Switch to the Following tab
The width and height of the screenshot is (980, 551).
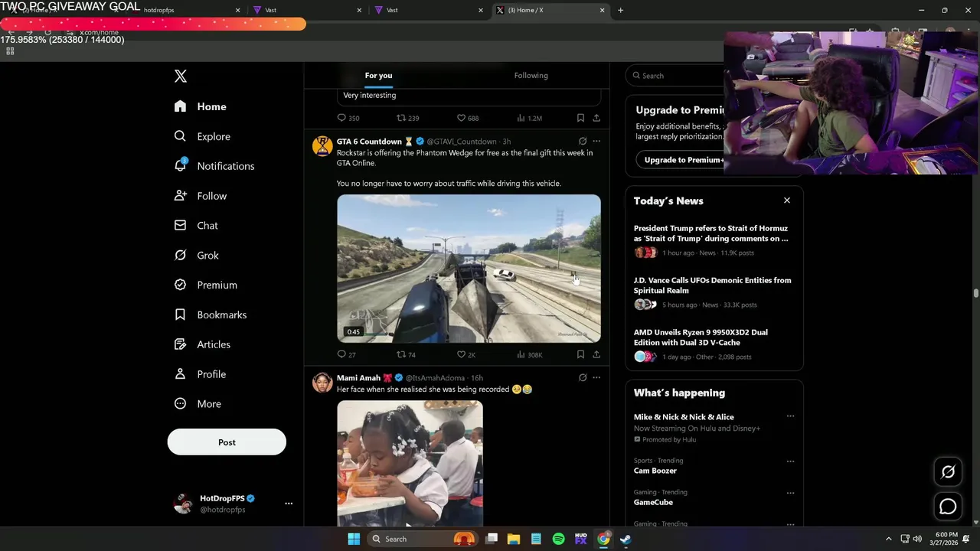(531, 76)
